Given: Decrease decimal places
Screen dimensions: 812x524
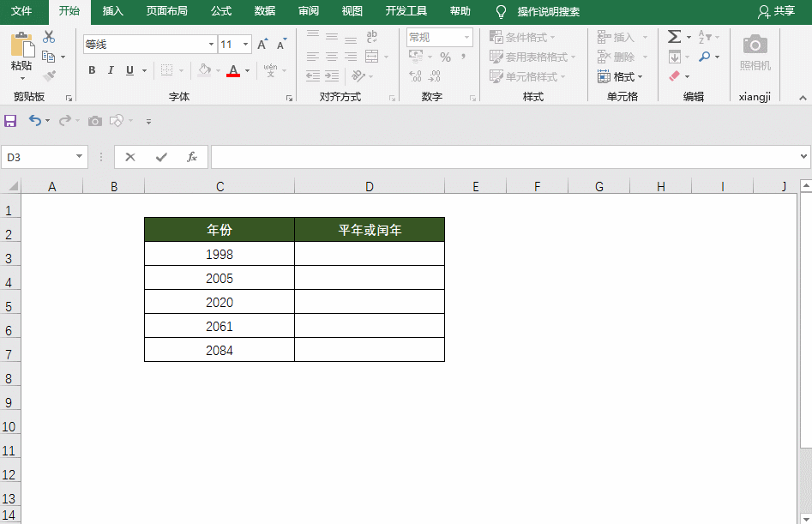Looking at the screenshot, I should [435, 76].
